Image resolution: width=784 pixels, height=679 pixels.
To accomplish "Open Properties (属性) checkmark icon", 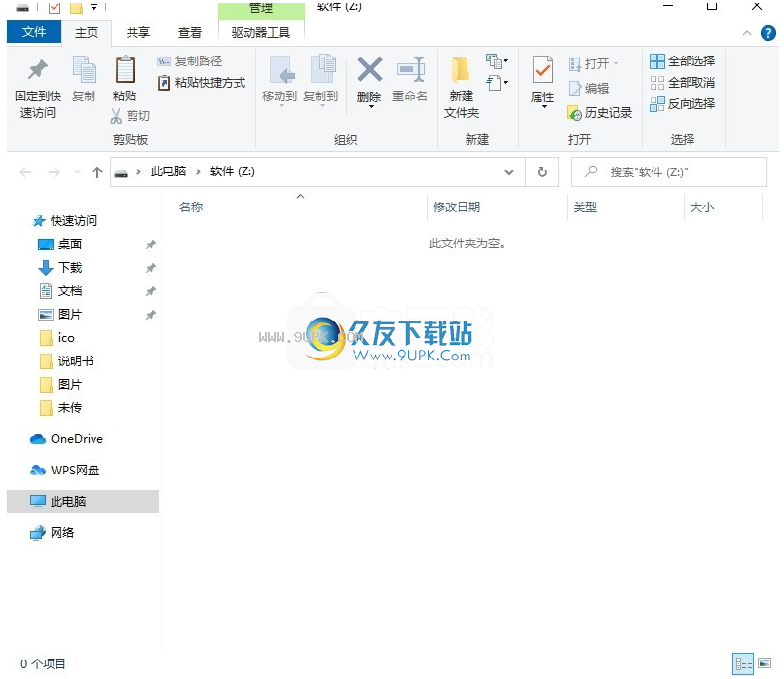I will tap(542, 70).
